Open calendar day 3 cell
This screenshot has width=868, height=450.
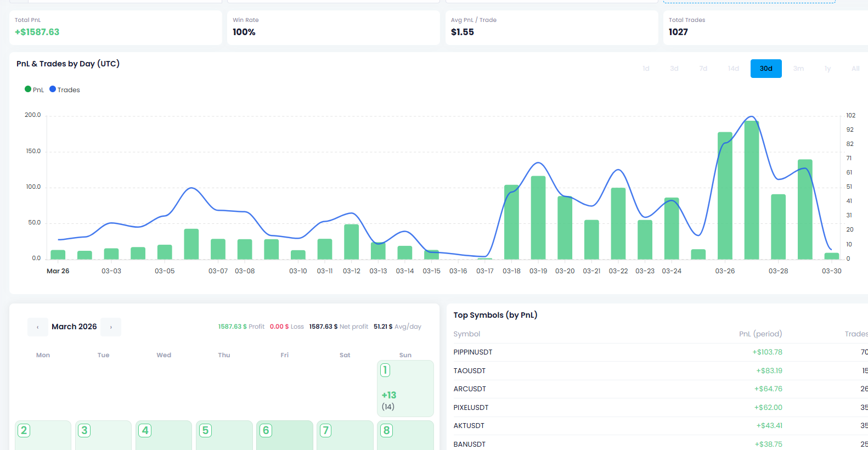(x=103, y=435)
